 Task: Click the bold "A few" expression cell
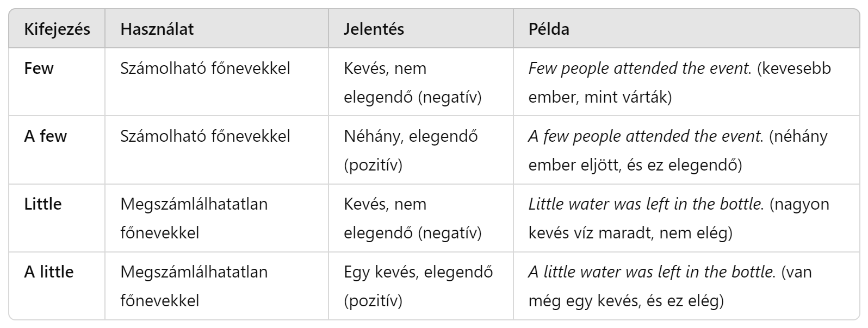[46, 136]
